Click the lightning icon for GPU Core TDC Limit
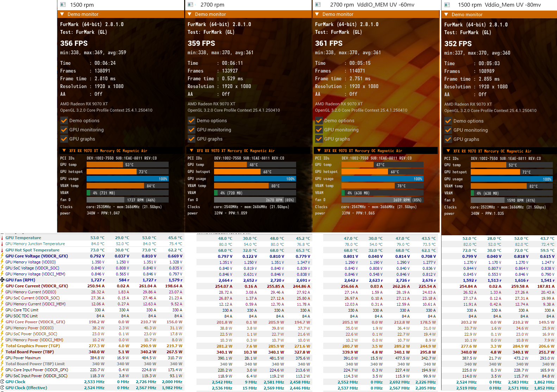This screenshot has width=557, height=392. tap(2, 310)
